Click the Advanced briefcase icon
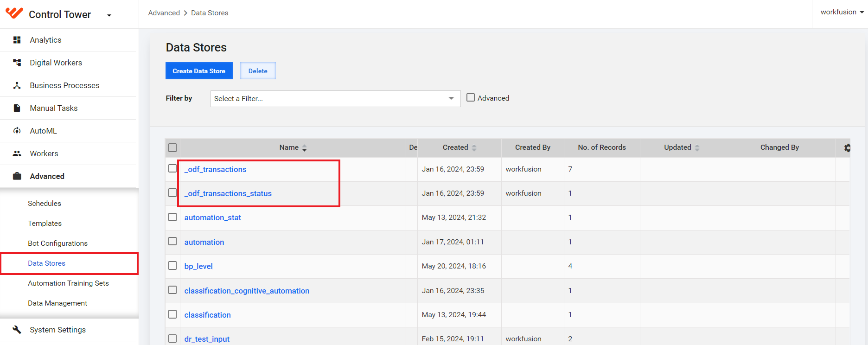The image size is (868, 345). [17, 176]
